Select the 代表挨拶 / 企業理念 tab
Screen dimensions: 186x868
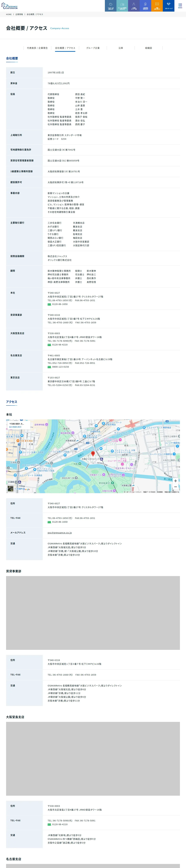(38, 48)
